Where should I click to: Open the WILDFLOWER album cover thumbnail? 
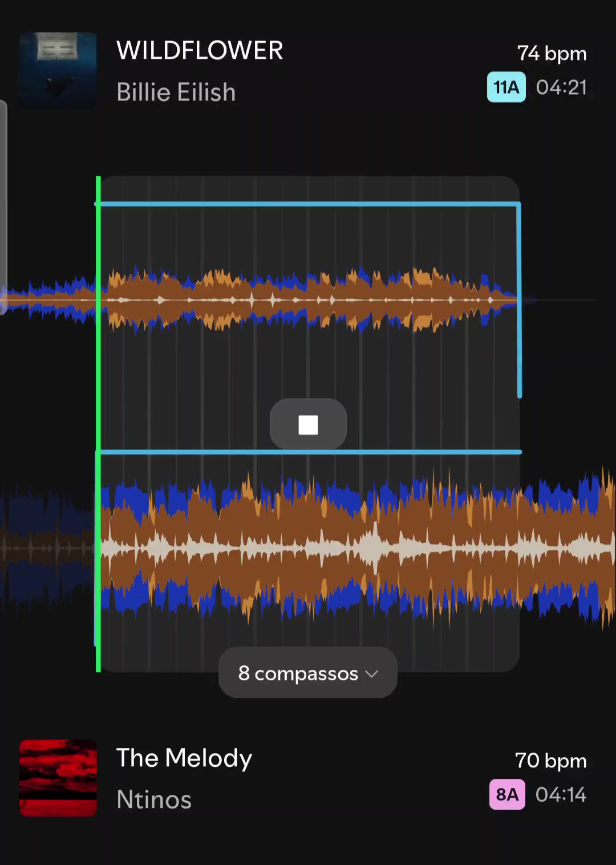click(58, 71)
